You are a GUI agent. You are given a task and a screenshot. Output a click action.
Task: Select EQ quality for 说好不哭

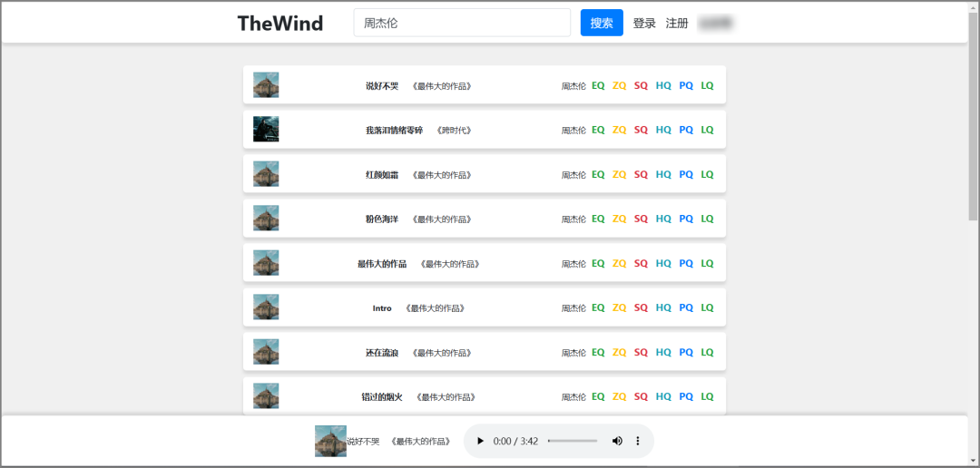click(x=598, y=85)
